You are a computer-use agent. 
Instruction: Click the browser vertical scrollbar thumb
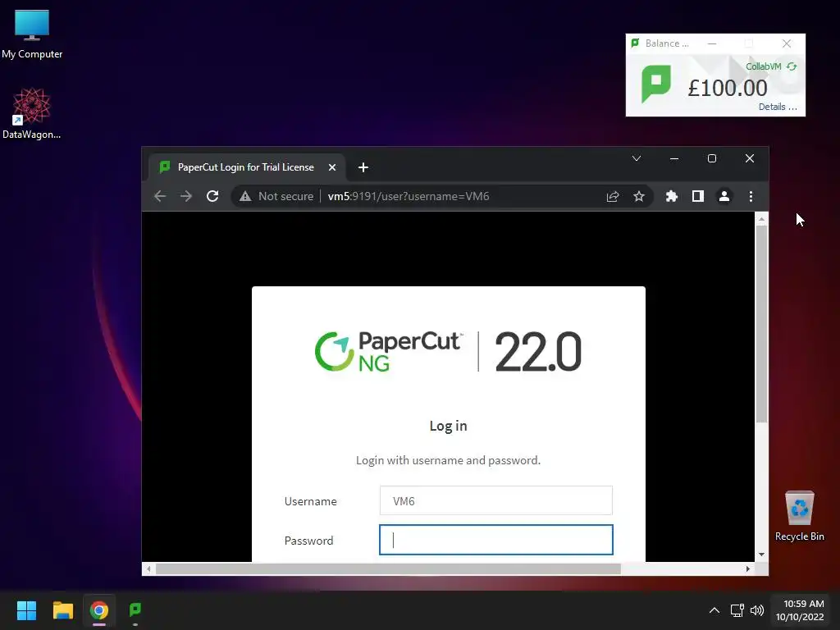pos(761,324)
